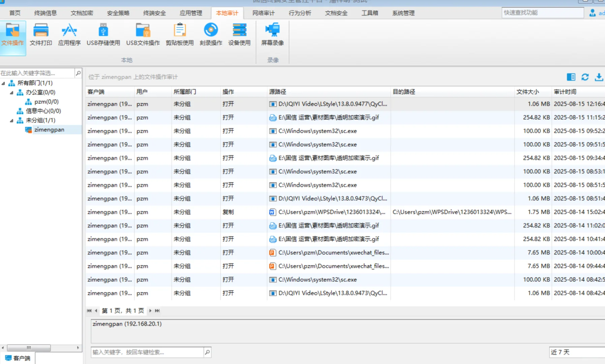This screenshot has height=364, width=605.
Task: Select the 信息中心(0/0) tree item
Action: pos(43,111)
